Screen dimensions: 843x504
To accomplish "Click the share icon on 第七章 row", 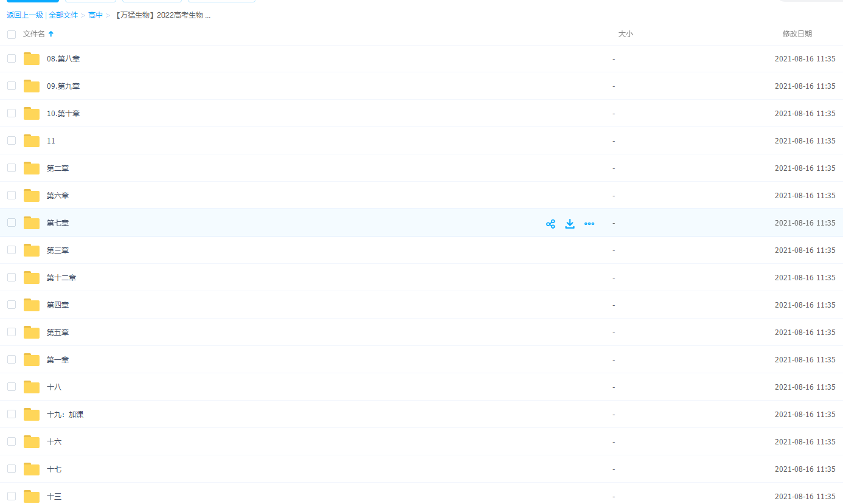I will tap(550, 224).
